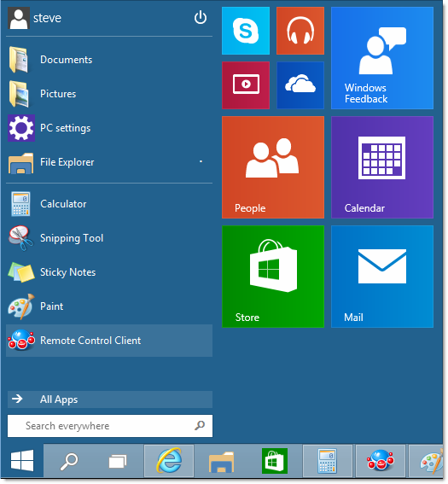Expand the File Explorer jump list arrow
Viewport: 448px width, 484px height.
click(x=201, y=161)
